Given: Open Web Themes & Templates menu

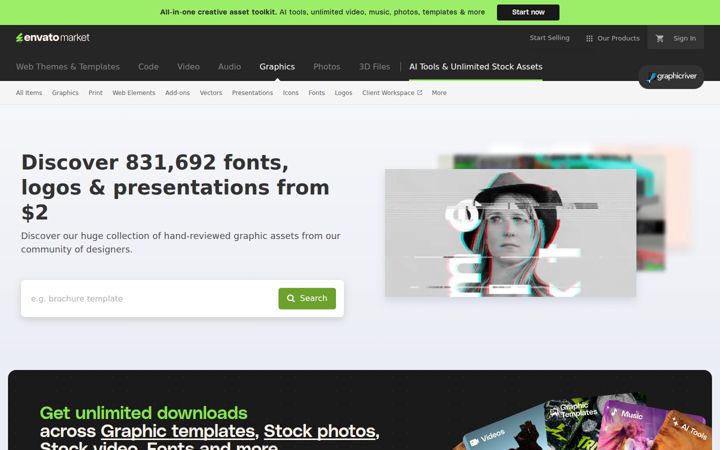Looking at the screenshot, I should pos(68,67).
